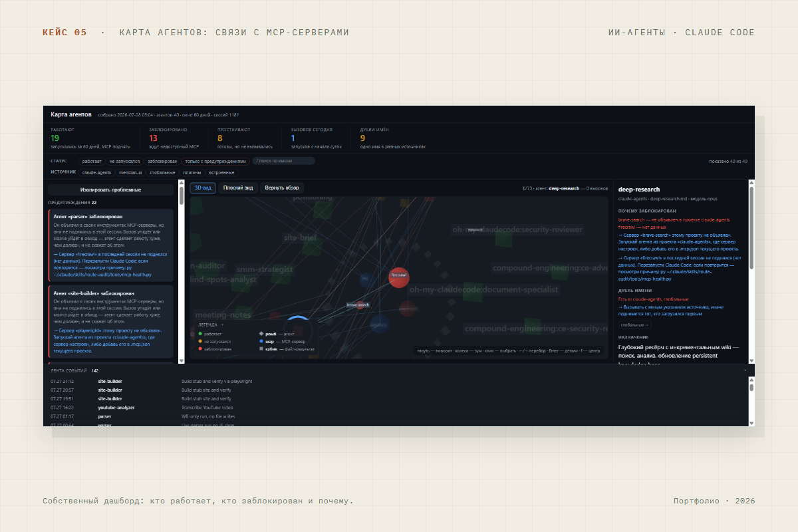Toggle the 'не запускался' status filter
The height and width of the screenshot is (532, 798).
point(124,161)
